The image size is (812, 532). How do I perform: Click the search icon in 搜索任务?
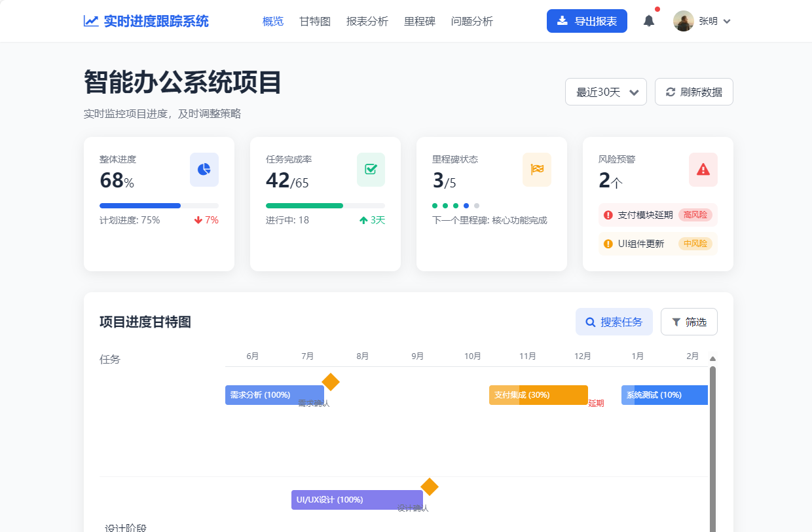(589, 322)
